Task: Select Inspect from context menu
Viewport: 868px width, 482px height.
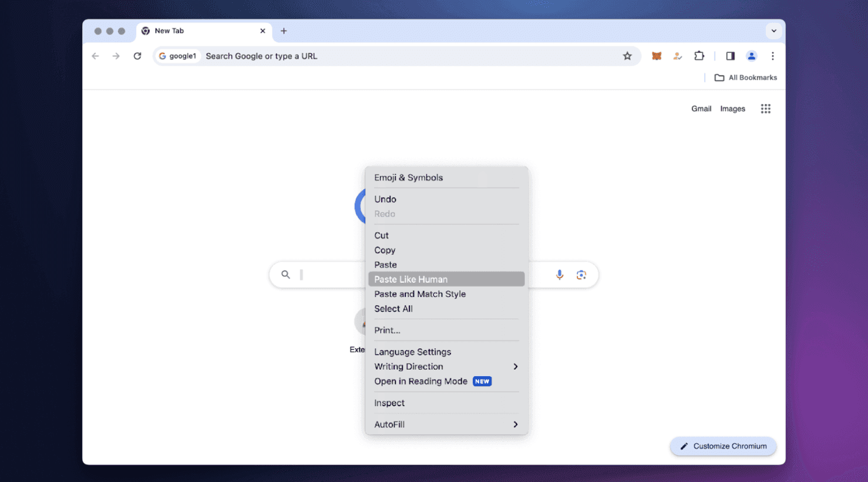Action: [x=389, y=403]
